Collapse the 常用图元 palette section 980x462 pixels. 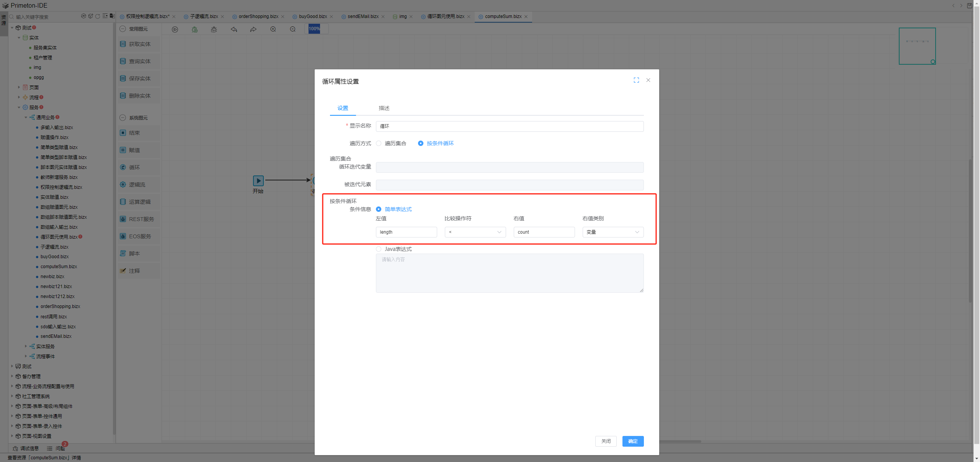pyautogui.click(x=123, y=29)
